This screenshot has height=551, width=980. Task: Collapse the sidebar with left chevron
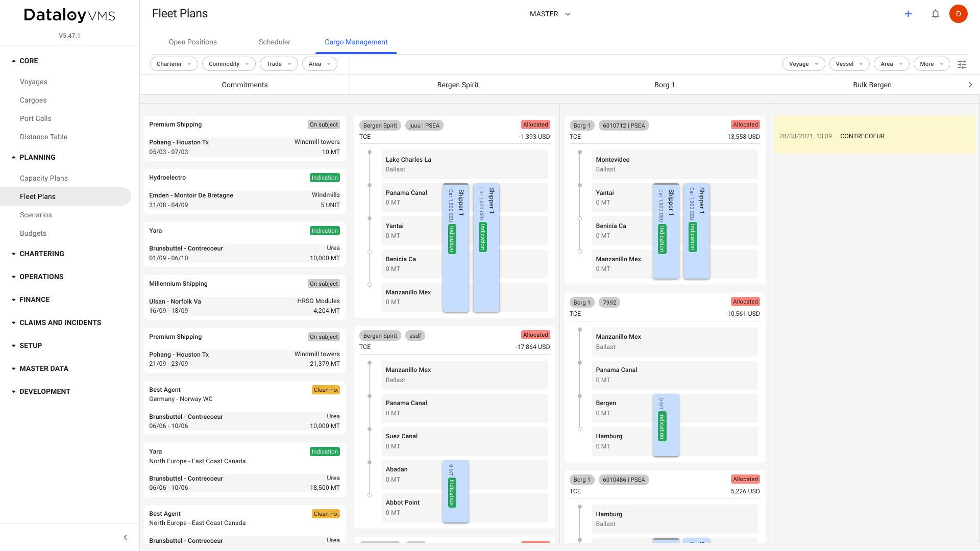pos(126,537)
